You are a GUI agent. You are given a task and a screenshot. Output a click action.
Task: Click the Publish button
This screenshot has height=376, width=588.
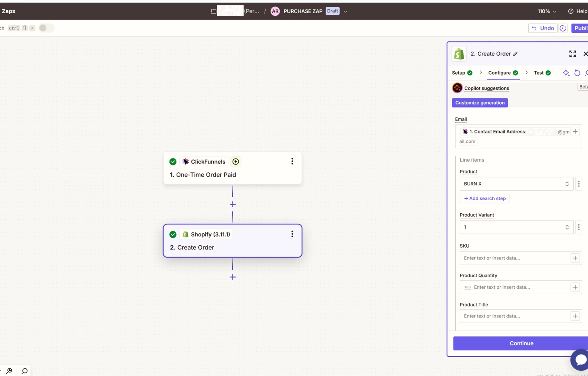[x=580, y=28]
